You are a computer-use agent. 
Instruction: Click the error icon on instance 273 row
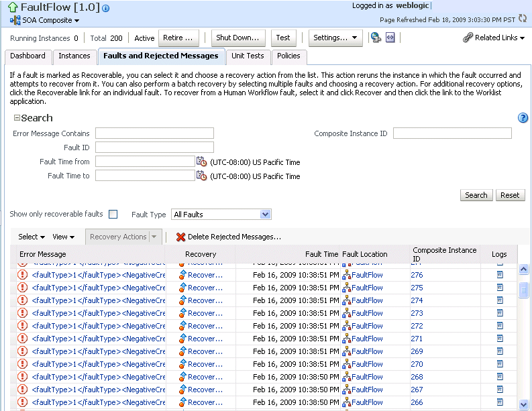click(22, 313)
